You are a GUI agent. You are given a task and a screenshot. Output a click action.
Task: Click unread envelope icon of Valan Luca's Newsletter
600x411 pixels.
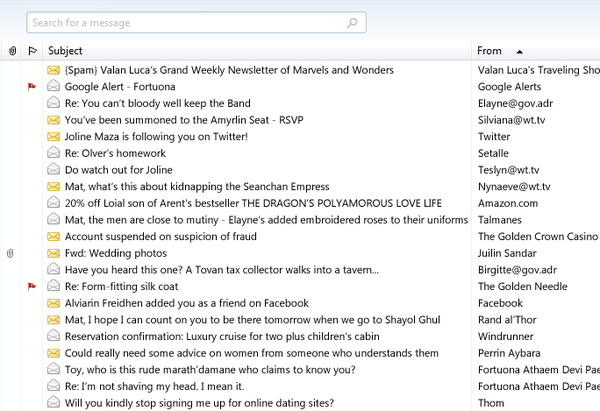54,70
